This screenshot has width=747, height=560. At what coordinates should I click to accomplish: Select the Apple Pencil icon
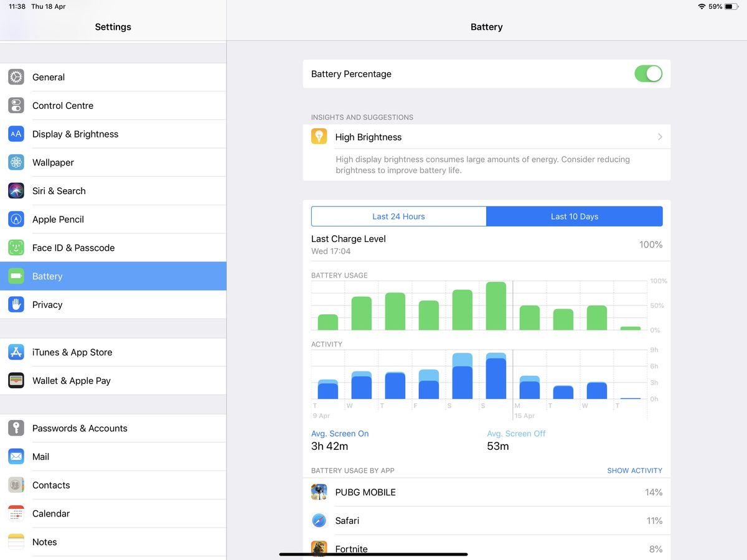click(x=16, y=219)
